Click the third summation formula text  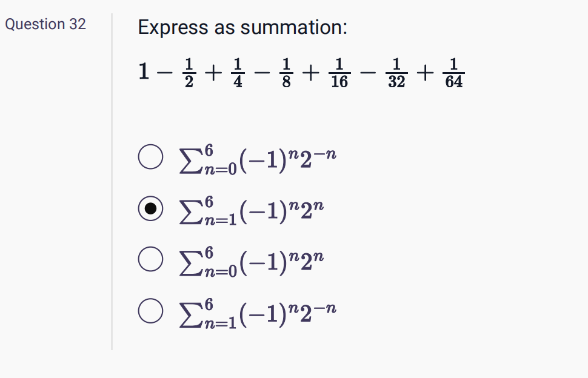point(252,259)
